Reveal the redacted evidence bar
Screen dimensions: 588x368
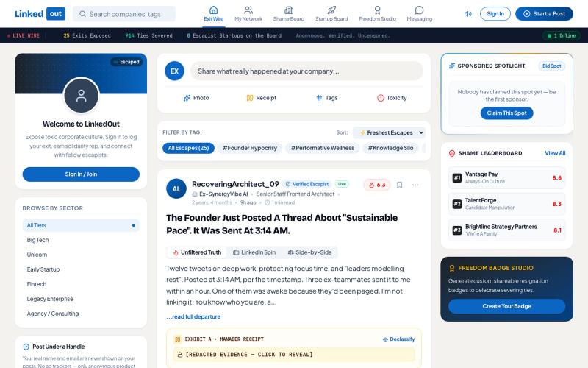pos(294,355)
